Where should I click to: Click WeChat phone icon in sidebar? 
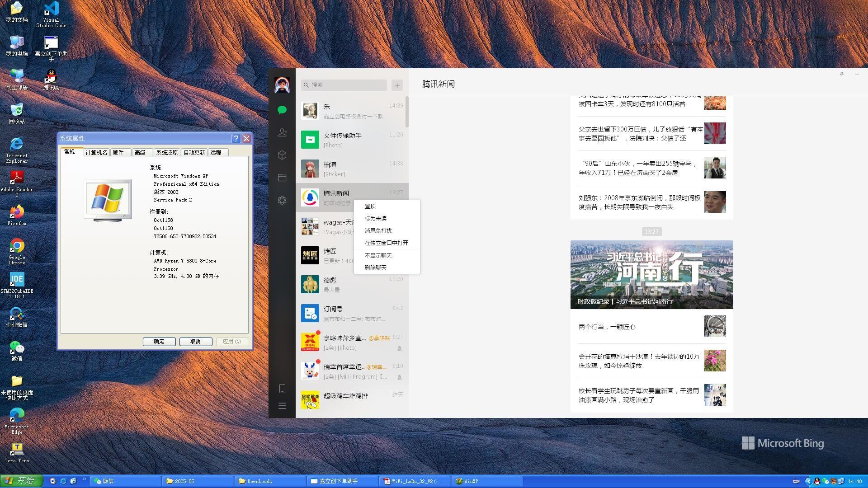pyautogui.click(x=282, y=389)
